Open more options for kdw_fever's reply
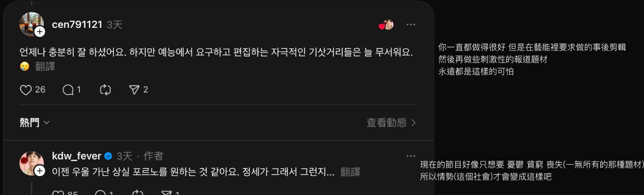This screenshot has height=195, width=644. pos(411,156)
